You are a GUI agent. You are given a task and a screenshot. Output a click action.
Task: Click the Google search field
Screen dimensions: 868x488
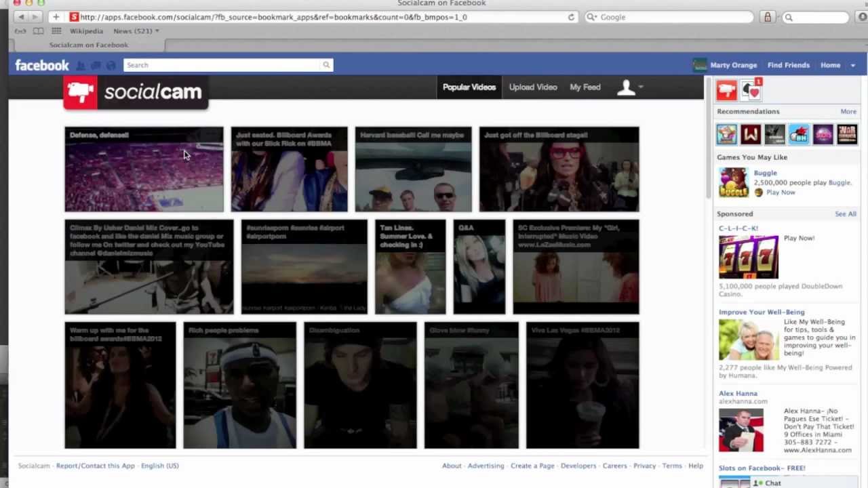coord(668,17)
